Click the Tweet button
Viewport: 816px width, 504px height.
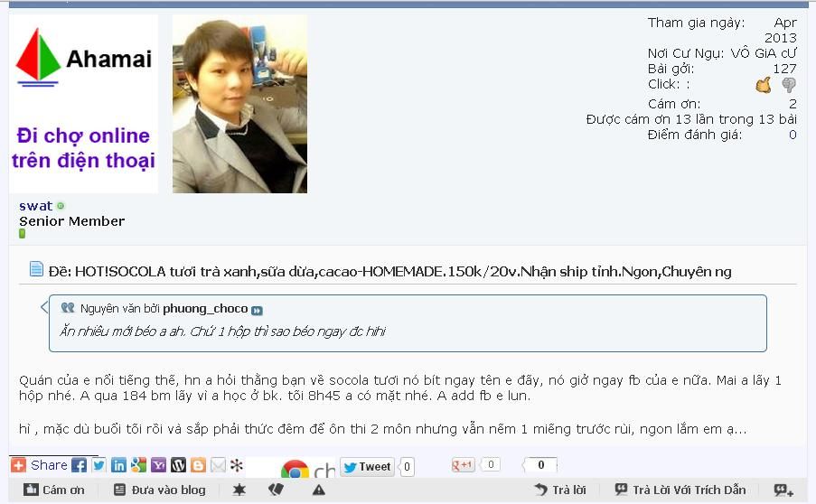[x=368, y=467]
